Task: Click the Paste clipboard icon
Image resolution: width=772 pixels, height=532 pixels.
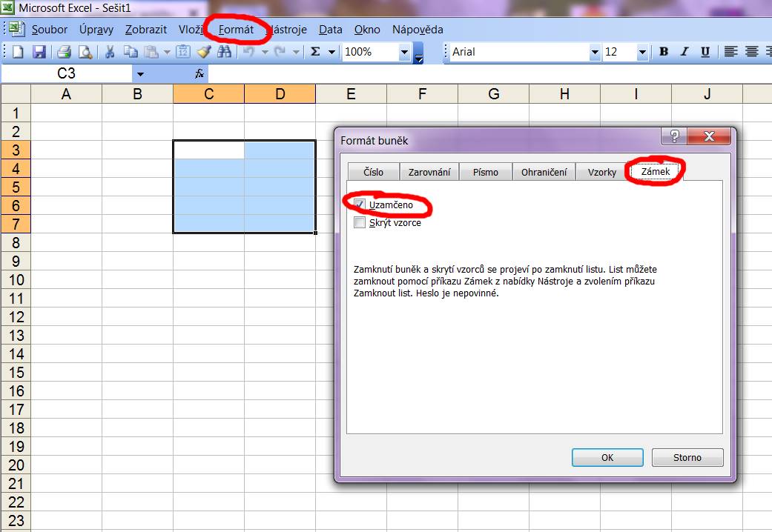Action: (151, 52)
